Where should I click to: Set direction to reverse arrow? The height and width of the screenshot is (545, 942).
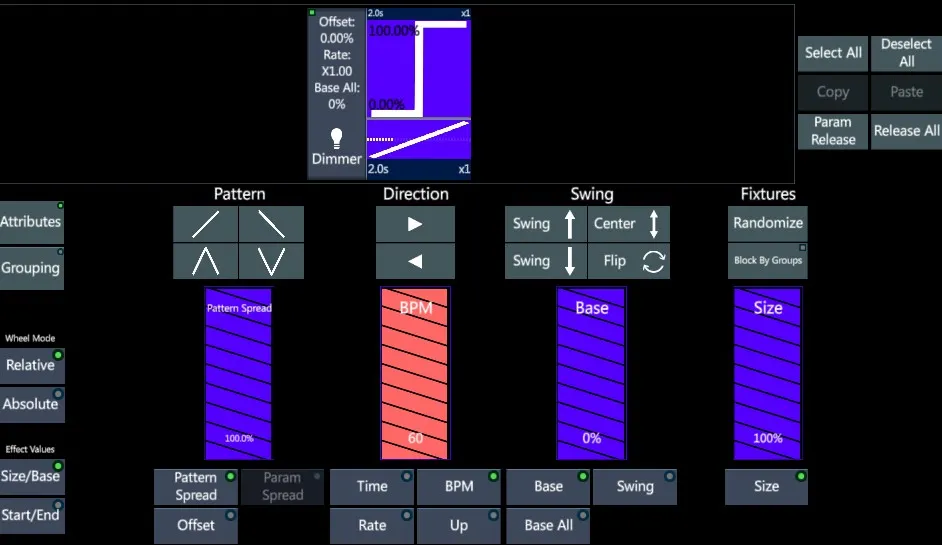415,261
